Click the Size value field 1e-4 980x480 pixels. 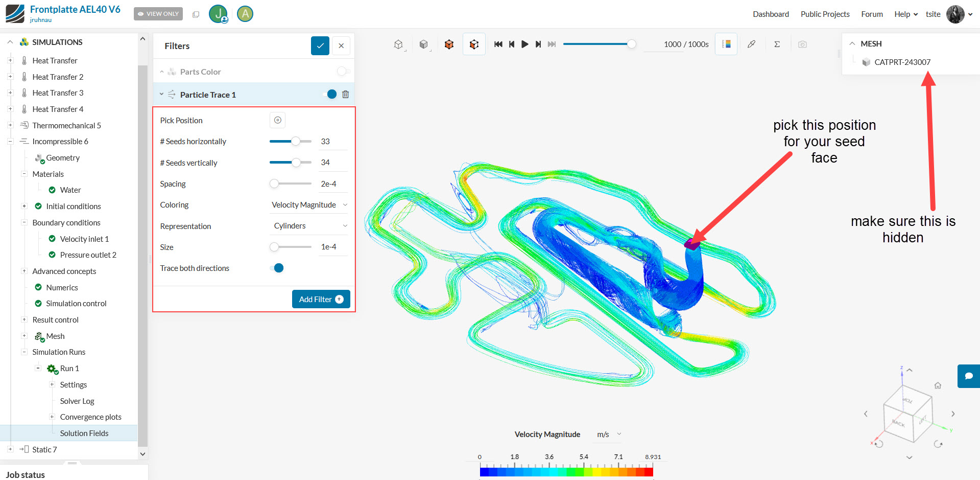point(333,247)
